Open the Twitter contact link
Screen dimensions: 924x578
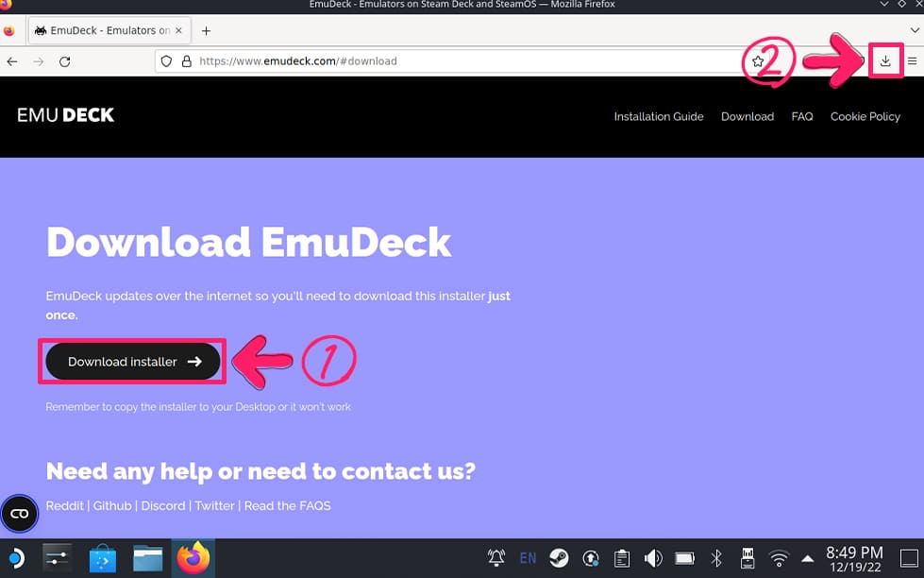click(214, 505)
